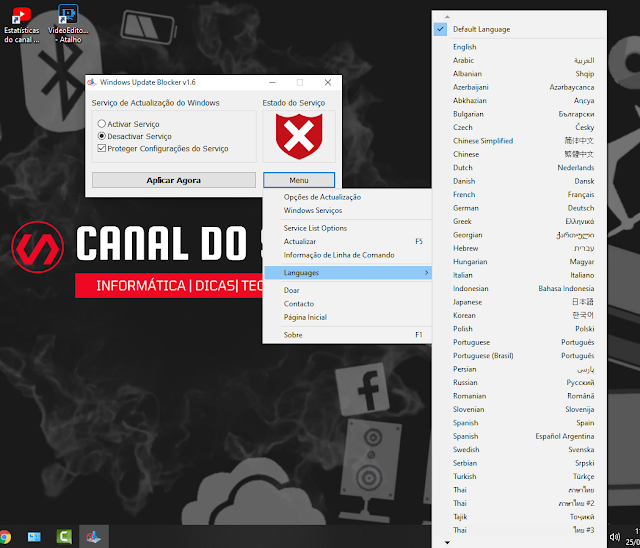Select Korean language
The image size is (640, 548).
[x=519, y=315]
